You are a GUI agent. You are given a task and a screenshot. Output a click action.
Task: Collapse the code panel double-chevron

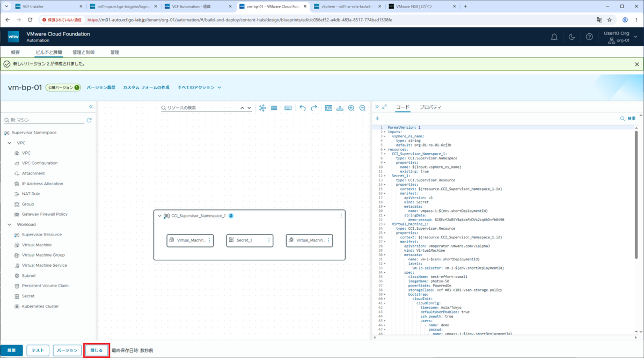click(377, 107)
